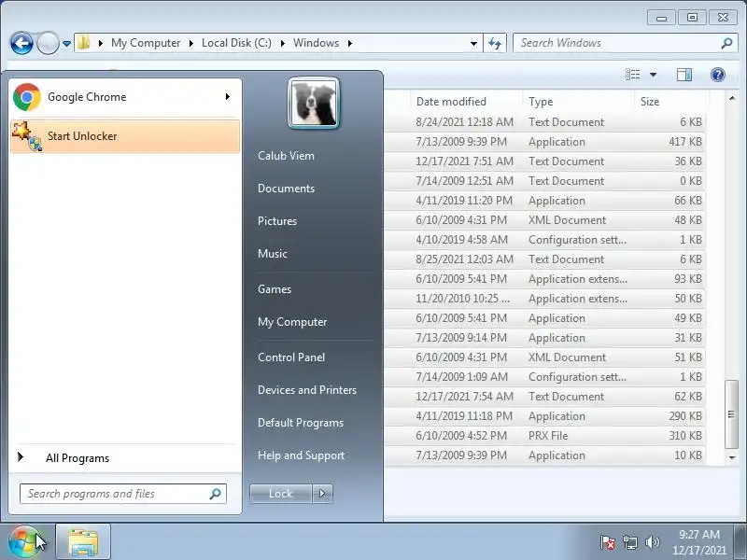Open Action Center flag tray icon

(x=608, y=542)
